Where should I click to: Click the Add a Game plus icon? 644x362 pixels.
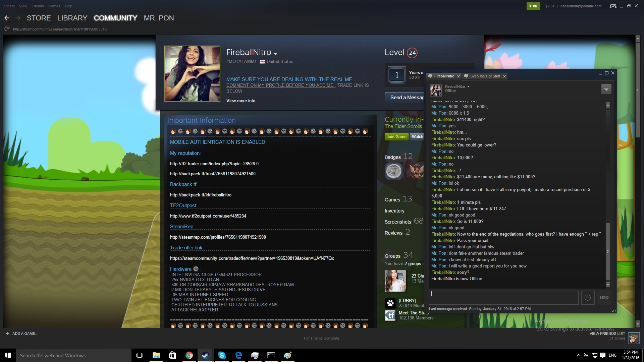8,334
